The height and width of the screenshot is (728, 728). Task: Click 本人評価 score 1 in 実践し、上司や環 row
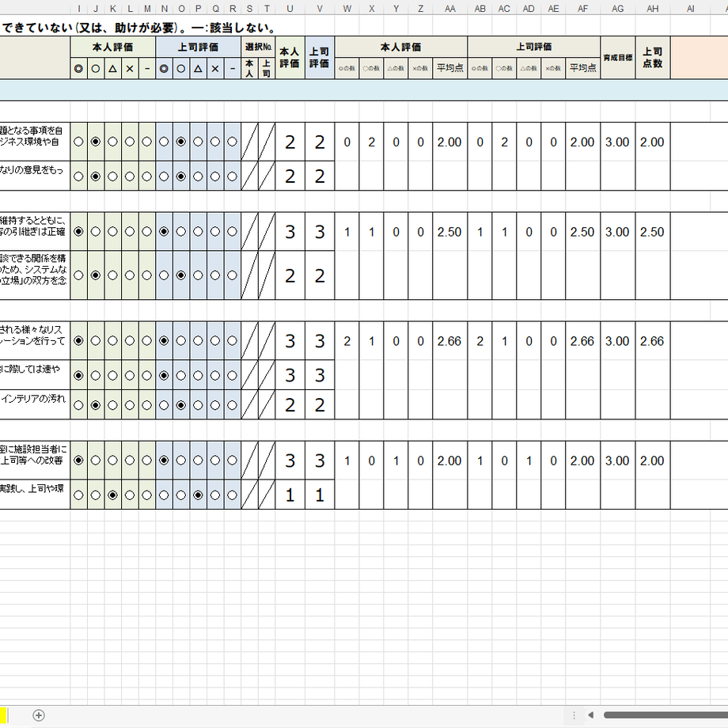pyautogui.click(x=290, y=495)
